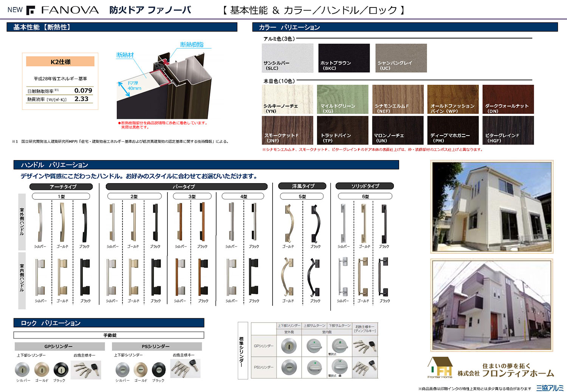The image size is (567, 392).
Task: Select PSシリンダー black cylinder
Action: pyautogui.click(x=159, y=370)
